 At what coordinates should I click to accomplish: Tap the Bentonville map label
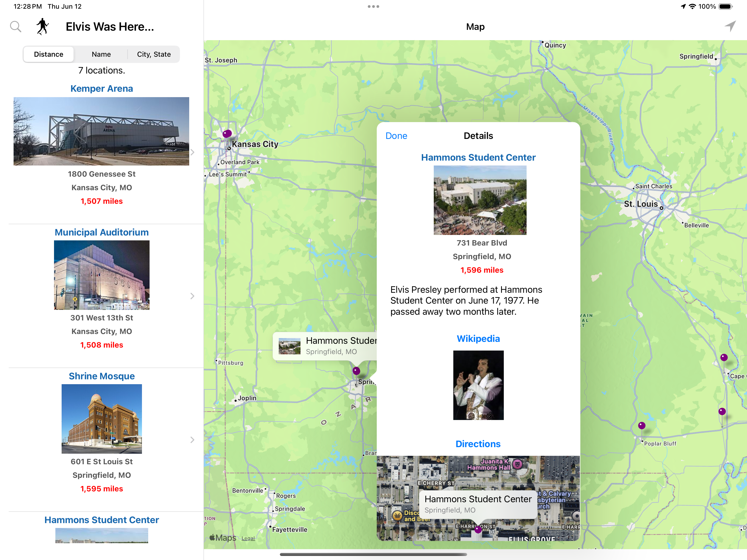pyautogui.click(x=248, y=491)
